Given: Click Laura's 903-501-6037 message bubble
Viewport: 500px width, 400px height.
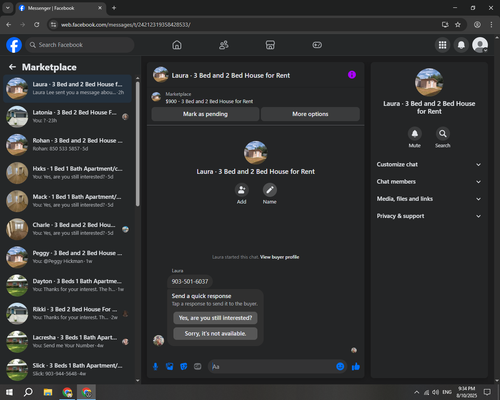Looking at the screenshot, I should point(190,282).
